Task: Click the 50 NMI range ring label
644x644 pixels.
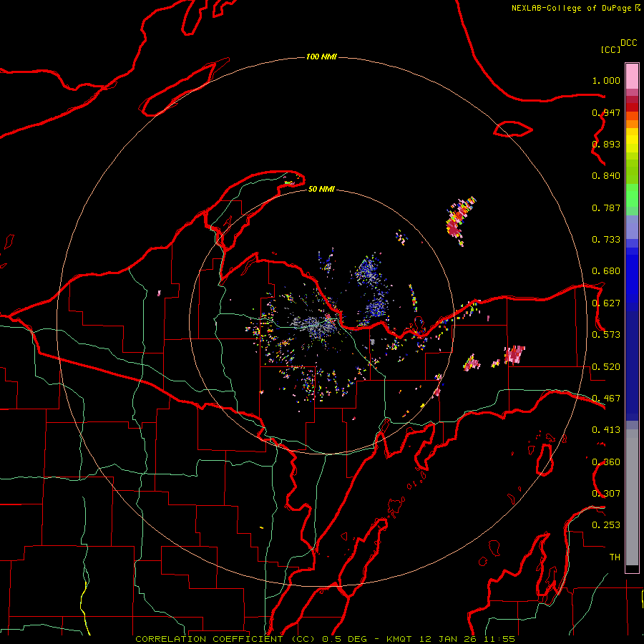Action: click(321, 189)
